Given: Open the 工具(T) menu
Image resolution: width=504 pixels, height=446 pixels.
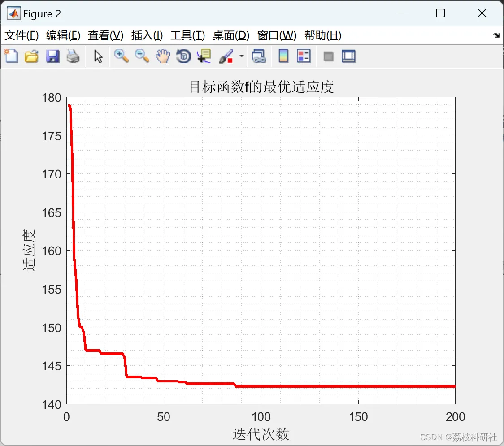Looking at the screenshot, I should pyautogui.click(x=188, y=35).
